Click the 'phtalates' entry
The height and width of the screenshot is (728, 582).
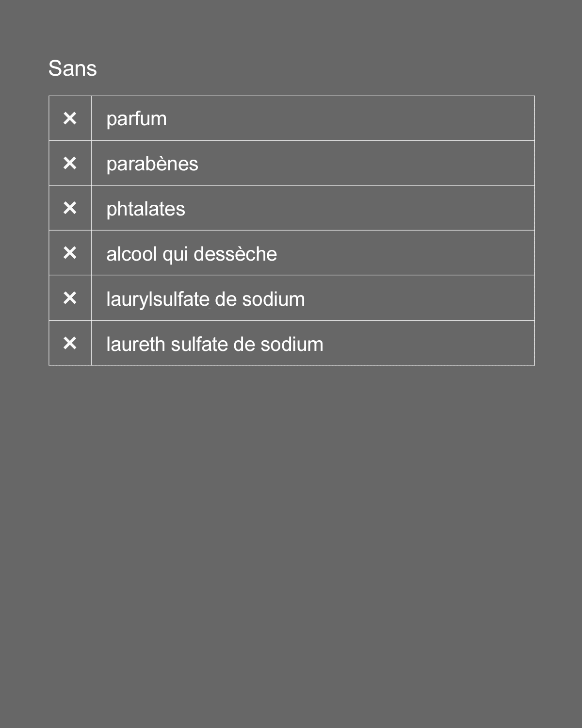point(145,209)
